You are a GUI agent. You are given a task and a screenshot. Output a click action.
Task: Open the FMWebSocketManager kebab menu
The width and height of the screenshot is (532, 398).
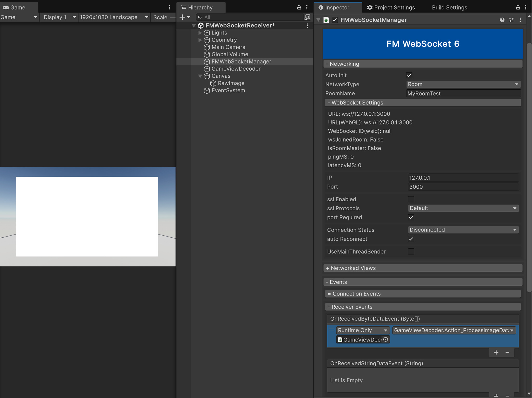(x=520, y=20)
